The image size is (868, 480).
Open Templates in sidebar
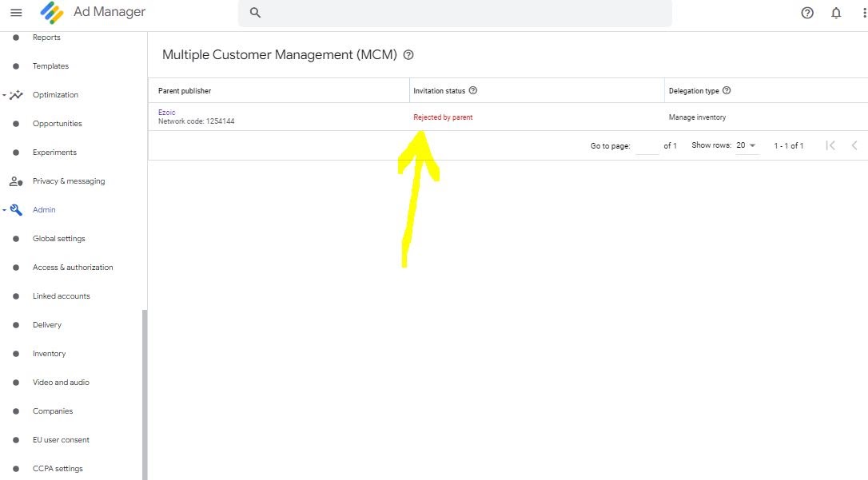click(50, 65)
